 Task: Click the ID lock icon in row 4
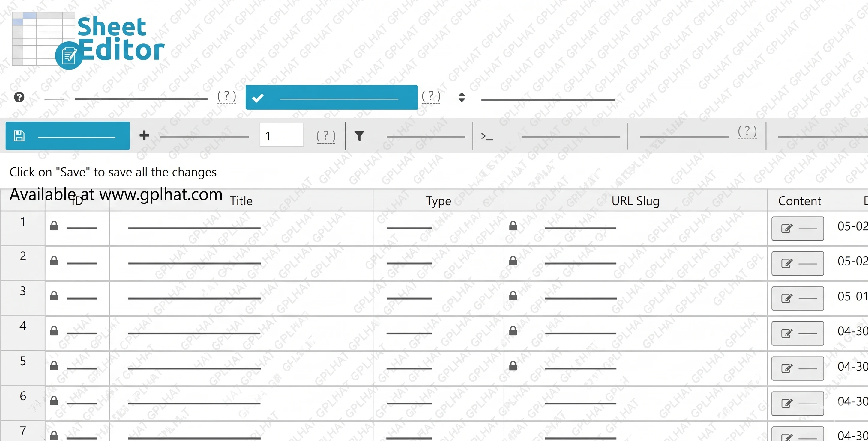click(54, 331)
